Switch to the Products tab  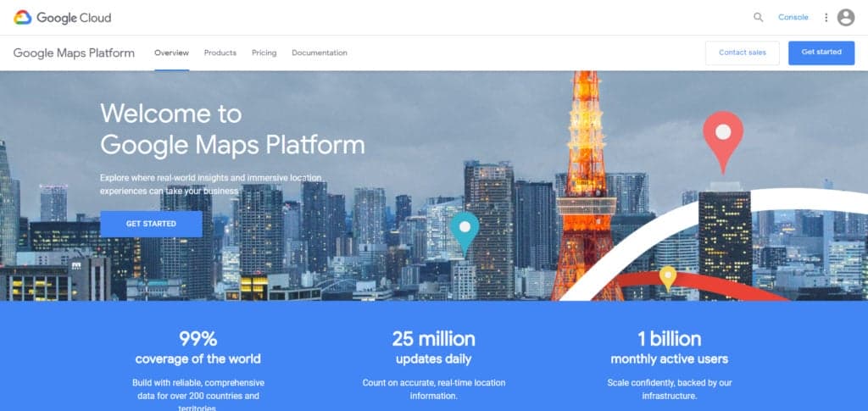(x=220, y=53)
